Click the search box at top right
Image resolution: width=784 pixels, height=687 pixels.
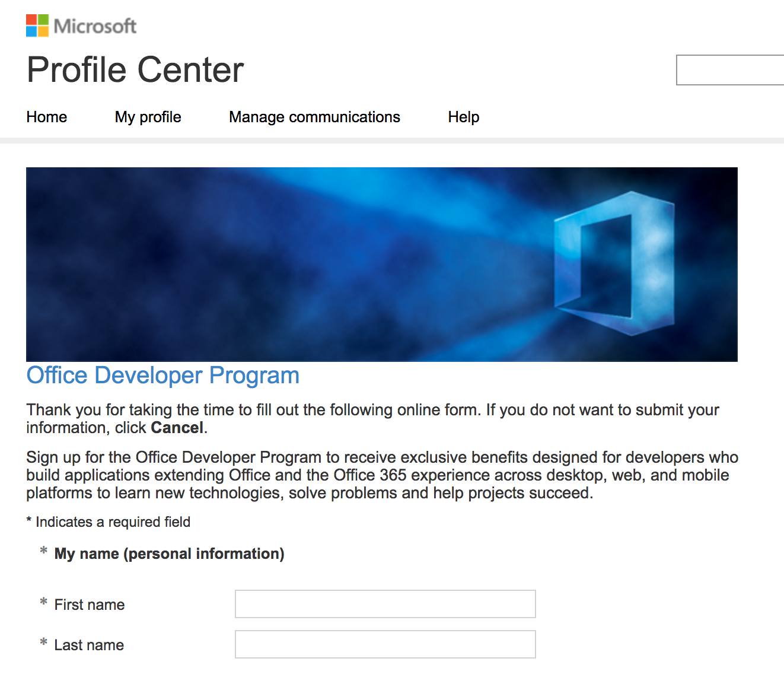click(730, 70)
